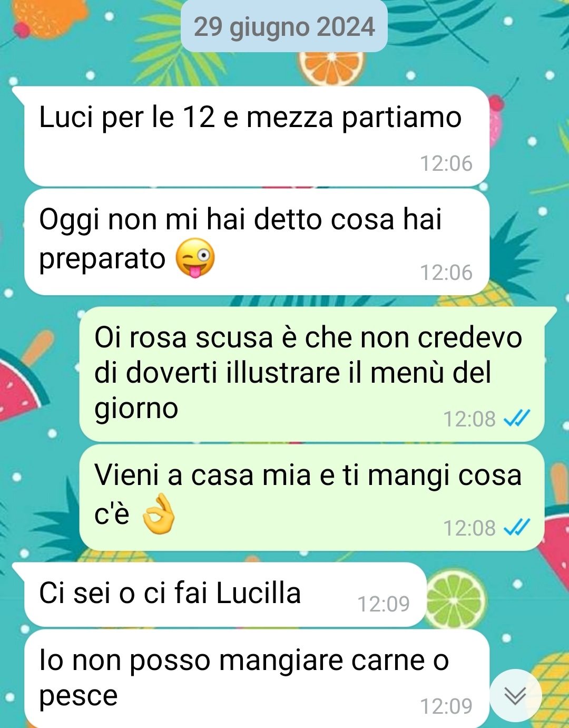Tap the OK hand emoji in message
This screenshot has width=569, height=728.
159,515
